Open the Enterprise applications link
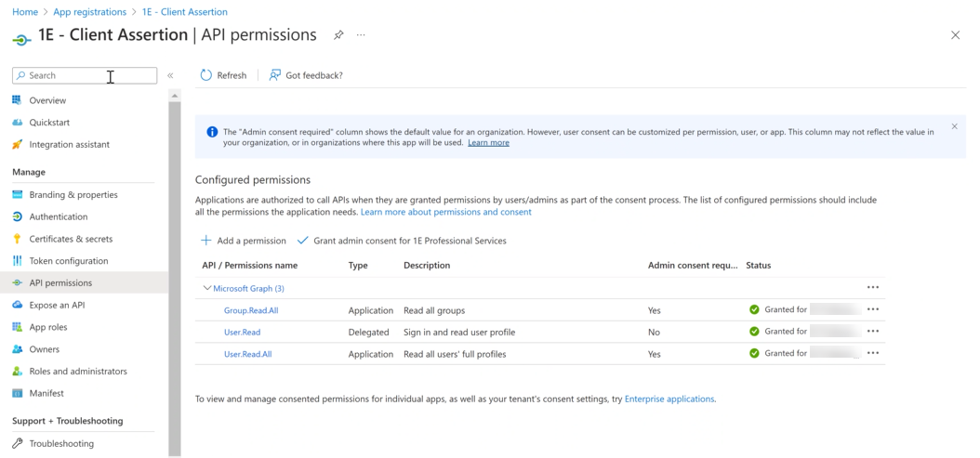Screen dimensions: 980x458 coord(669,399)
